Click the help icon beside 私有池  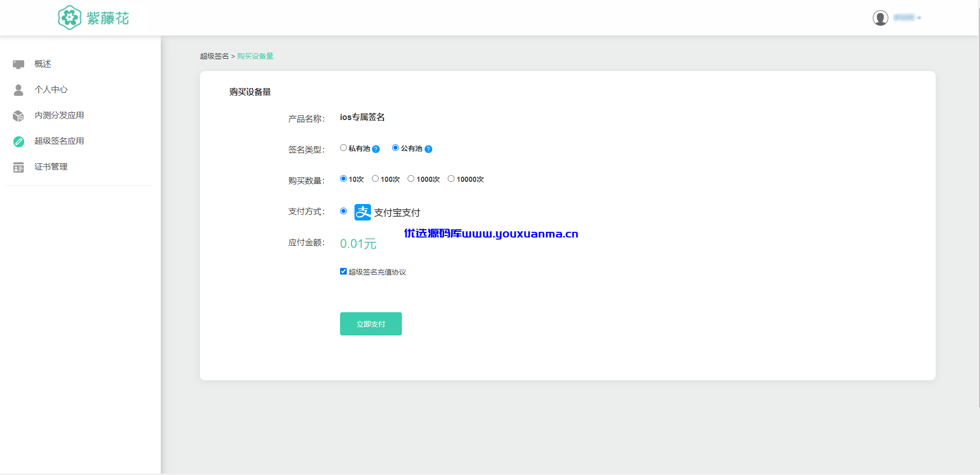point(376,149)
